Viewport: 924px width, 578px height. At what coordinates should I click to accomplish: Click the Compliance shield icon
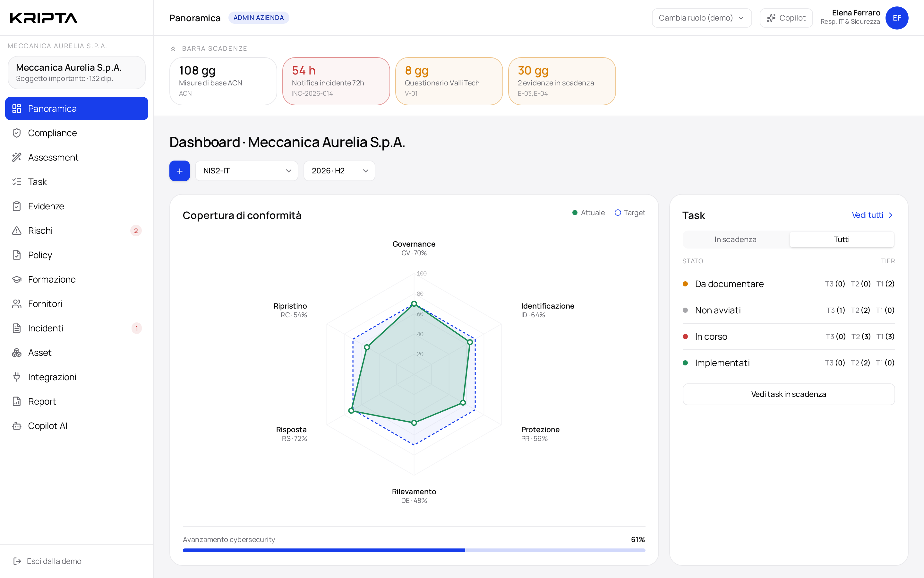coord(16,133)
